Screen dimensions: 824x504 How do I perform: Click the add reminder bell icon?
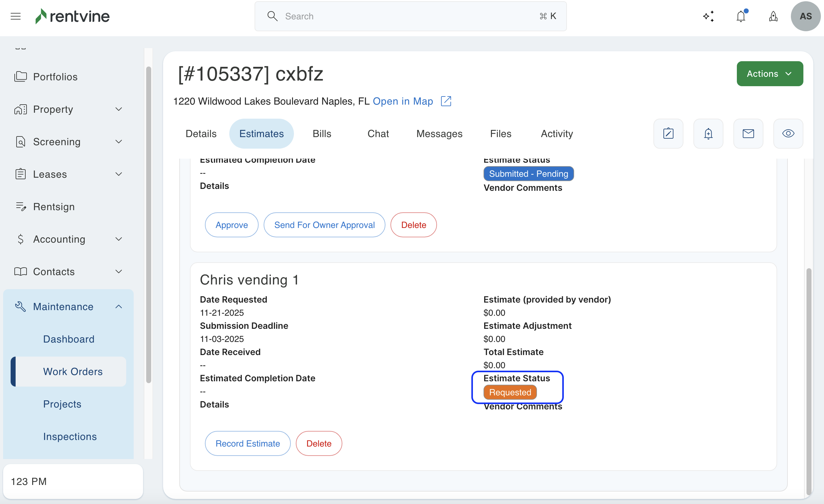click(x=708, y=134)
